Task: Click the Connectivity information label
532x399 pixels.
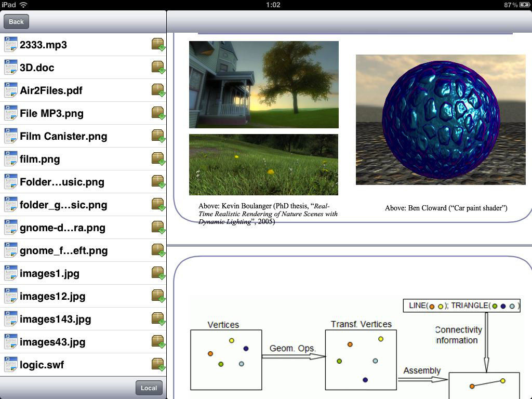Action: (x=458, y=335)
